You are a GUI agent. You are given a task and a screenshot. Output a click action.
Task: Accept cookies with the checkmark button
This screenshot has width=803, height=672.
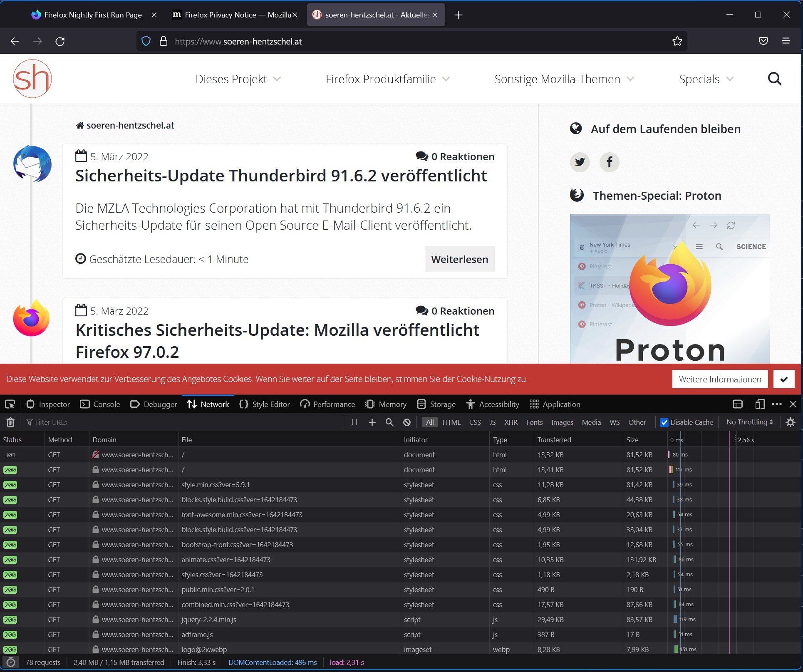coord(784,379)
